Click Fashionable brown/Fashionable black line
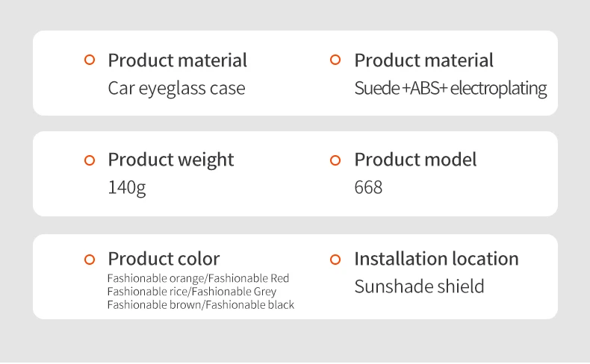 201,304
